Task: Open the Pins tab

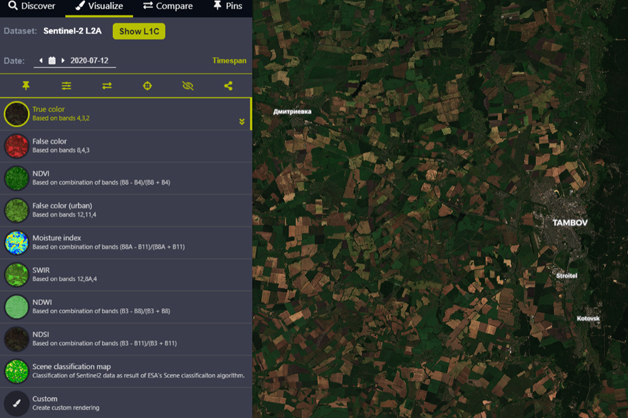Action: point(227,7)
